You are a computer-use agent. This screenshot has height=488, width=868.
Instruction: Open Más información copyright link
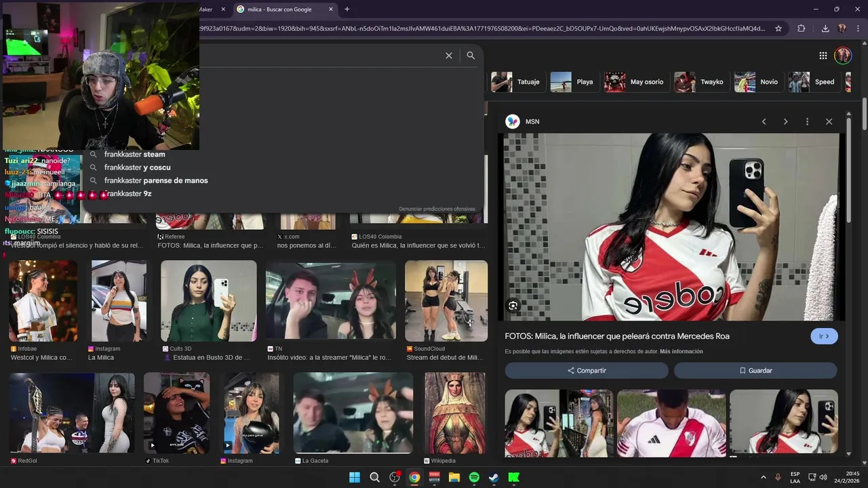tap(681, 352)
